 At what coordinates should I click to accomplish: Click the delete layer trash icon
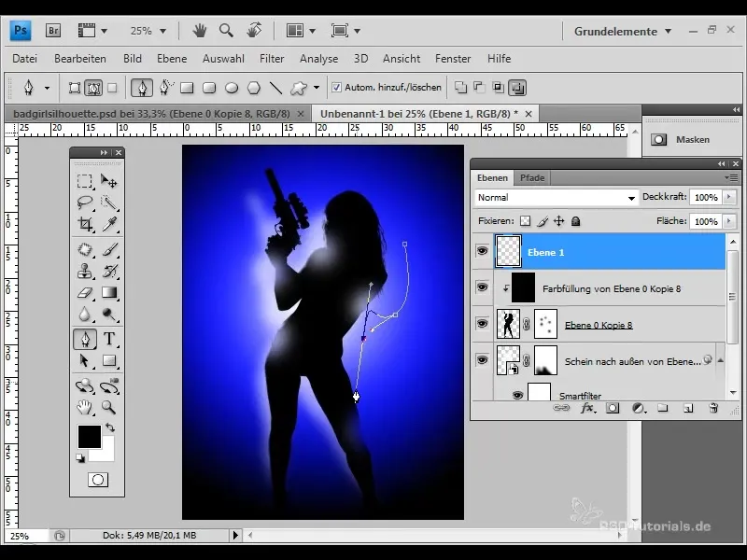pos(713,408)
